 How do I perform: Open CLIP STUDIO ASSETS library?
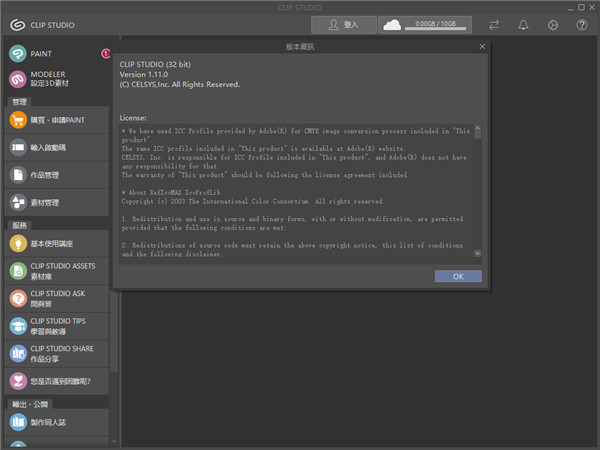(x=57, y=271)
